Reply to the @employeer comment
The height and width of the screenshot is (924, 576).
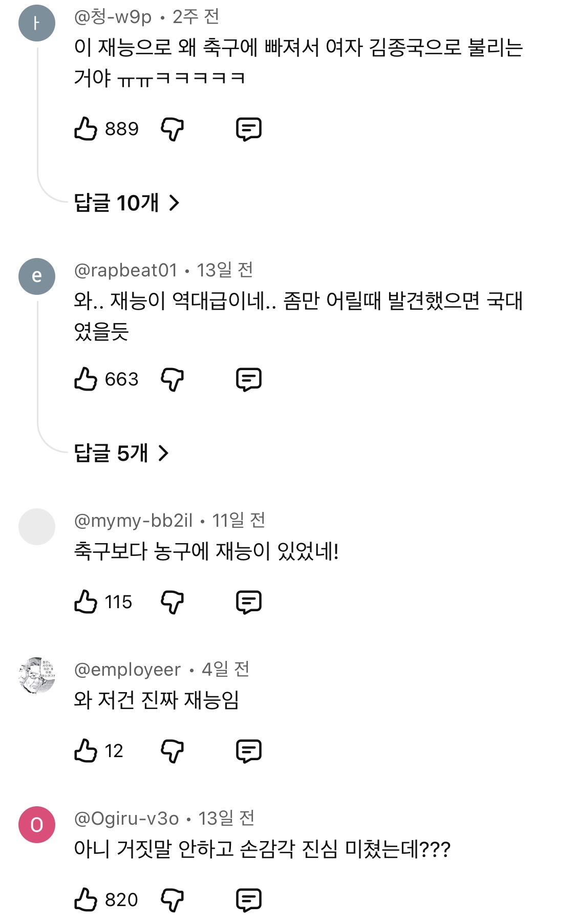248,751
